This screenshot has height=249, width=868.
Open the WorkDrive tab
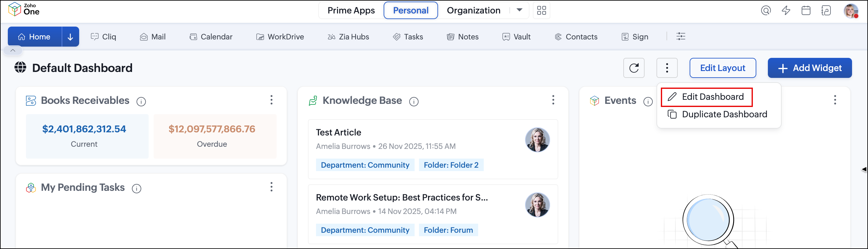pyautogui.click(x=280, y=37)
